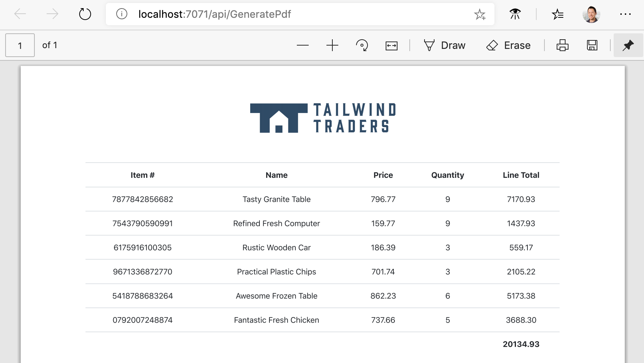Print the PDF document
This screenshot has width=644, height=363.
click(x=562, y=45)
